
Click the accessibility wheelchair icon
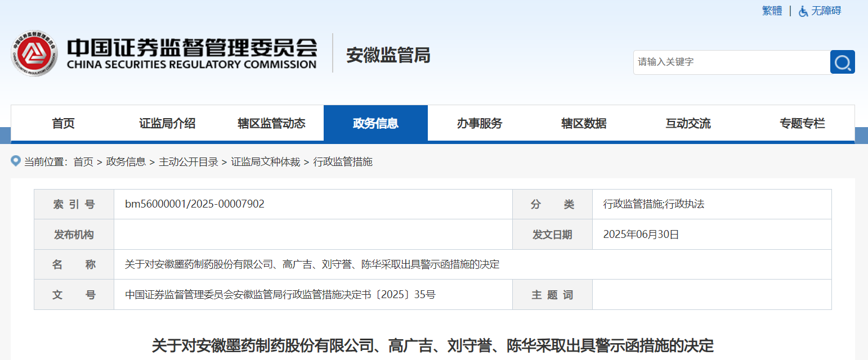click(803, 11)
